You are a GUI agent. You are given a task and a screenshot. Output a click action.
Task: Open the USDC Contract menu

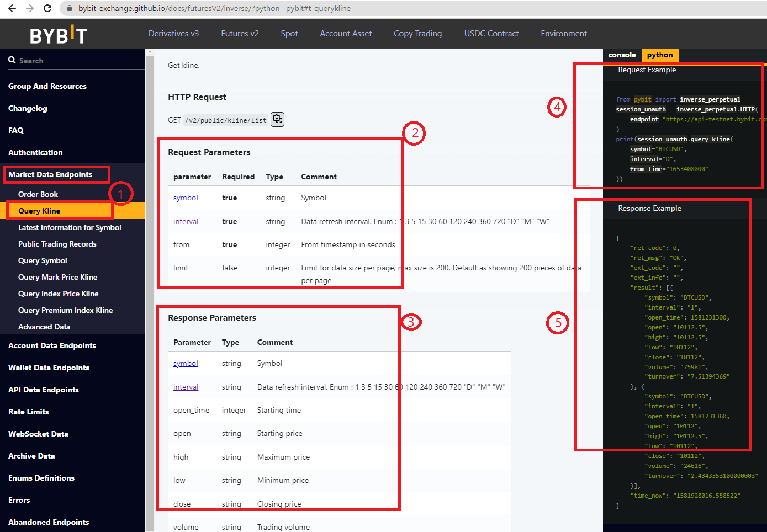pos(491,34)
